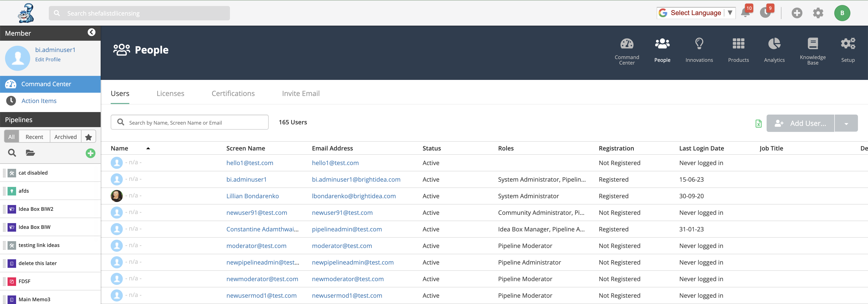Image resolution: width=868 pixels, height=304 pixels.
Task: Open moderator@test.com screen name link
Action: click(256, 246)
